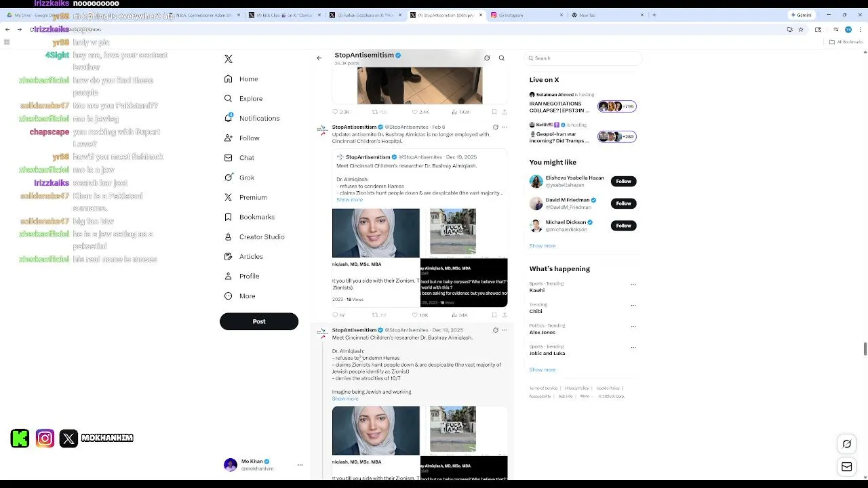The image size is (868, 488).
Task: Open the Privacy Policy footer link
Action: pyautogui.click(x=577, y=388)
